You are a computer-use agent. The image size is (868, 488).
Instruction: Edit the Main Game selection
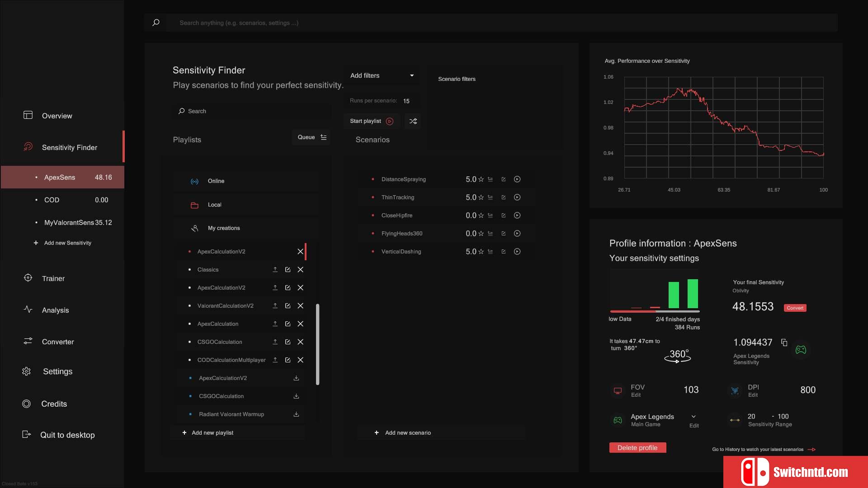coord(694,426)
